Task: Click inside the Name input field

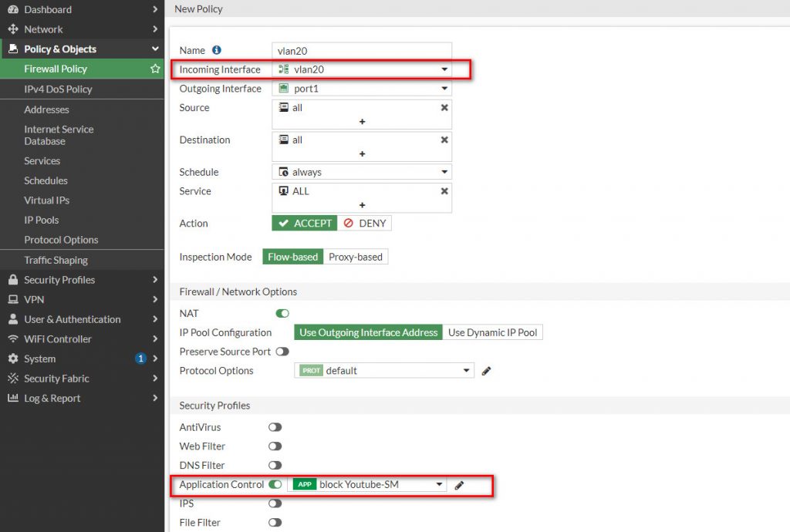Action: (361, 51)
